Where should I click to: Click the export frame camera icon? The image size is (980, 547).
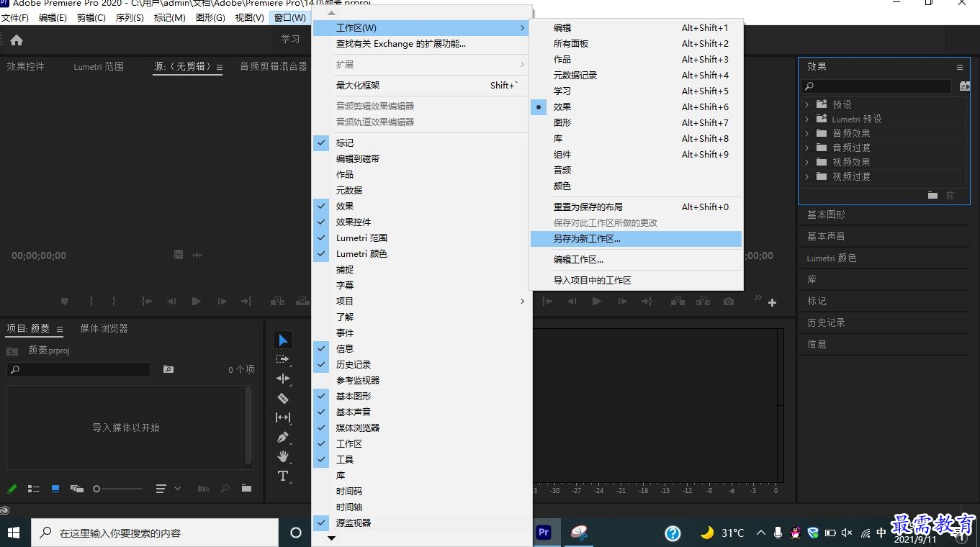[x=729, y=302]
